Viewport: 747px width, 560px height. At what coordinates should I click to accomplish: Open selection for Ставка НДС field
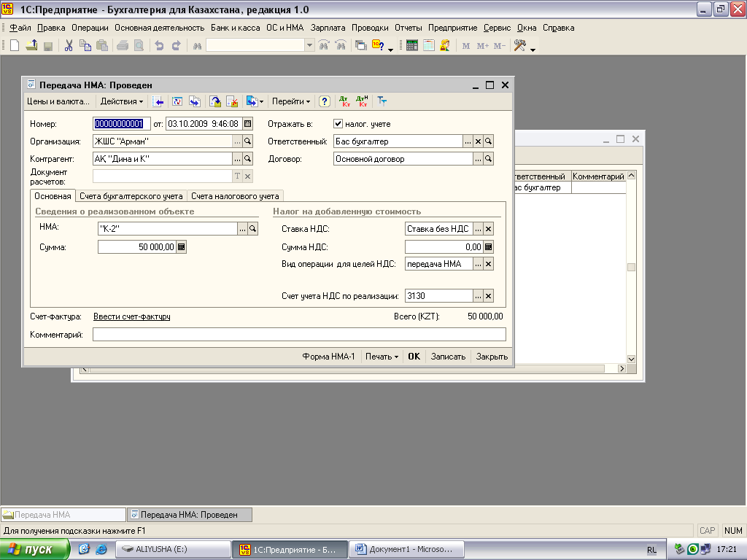479,229
